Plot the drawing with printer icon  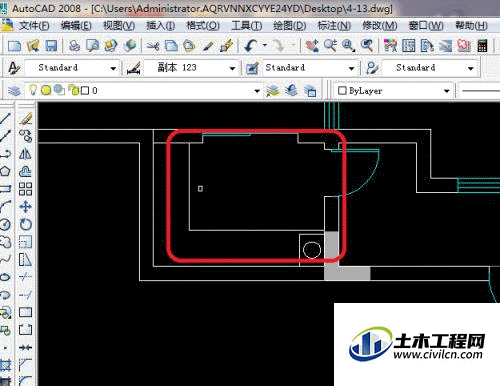coord(74,46)
